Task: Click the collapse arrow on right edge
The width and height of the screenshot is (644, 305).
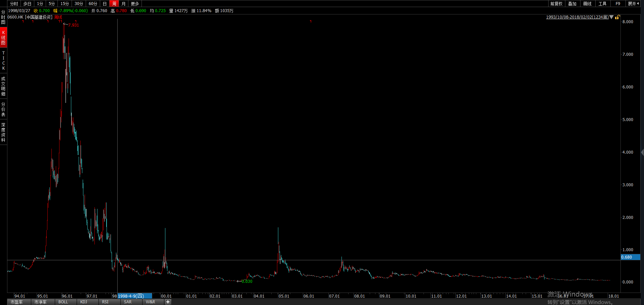Action: [642, 152]
